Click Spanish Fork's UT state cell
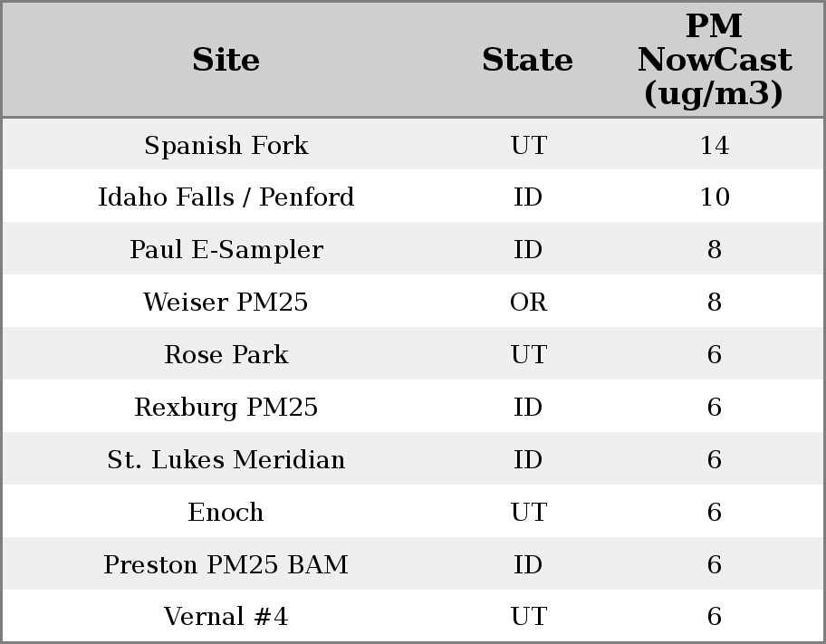 point(528,145)
